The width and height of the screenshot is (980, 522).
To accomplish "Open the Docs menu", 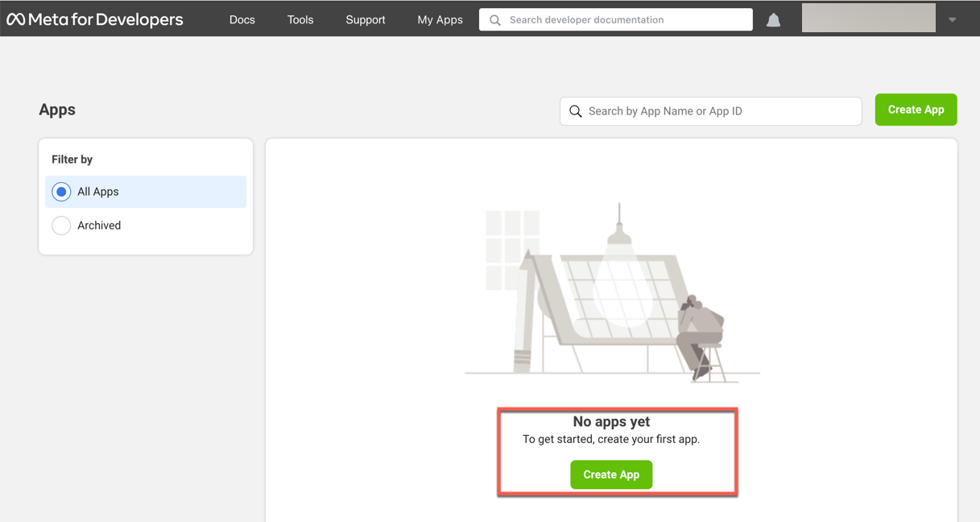I will [242, 19].
